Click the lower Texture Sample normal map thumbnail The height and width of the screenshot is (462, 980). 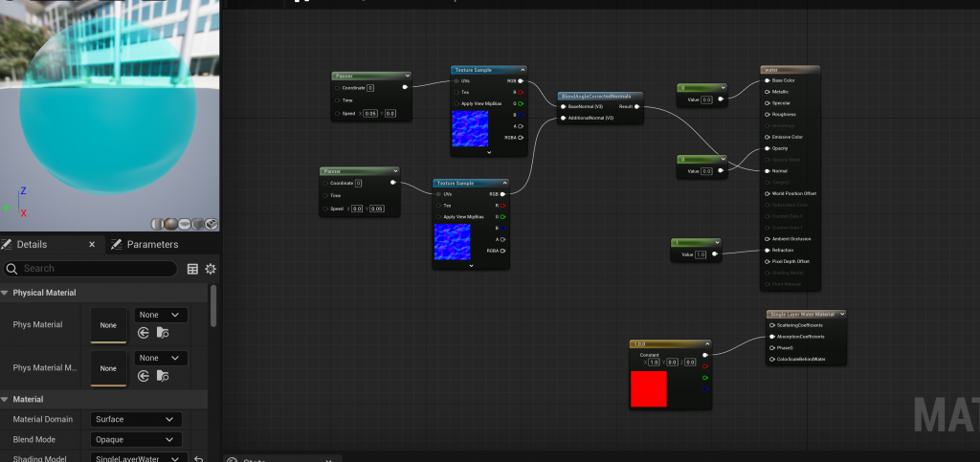[452, 242]
